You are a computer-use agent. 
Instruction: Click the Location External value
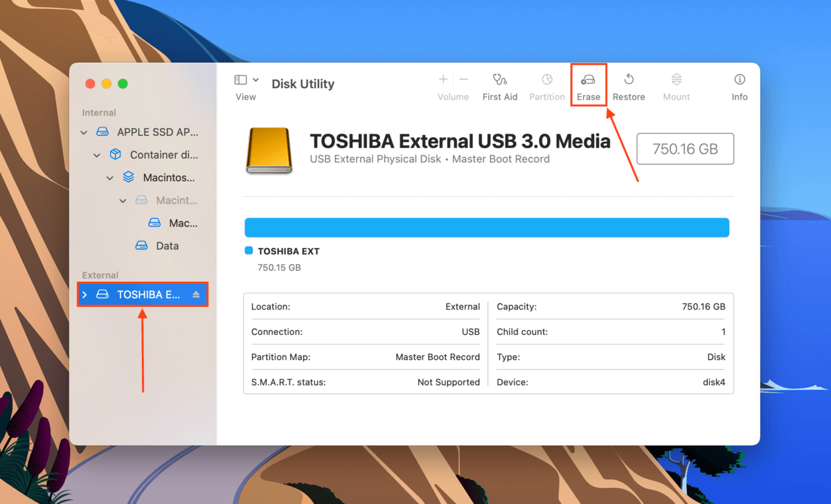(463, 307)
